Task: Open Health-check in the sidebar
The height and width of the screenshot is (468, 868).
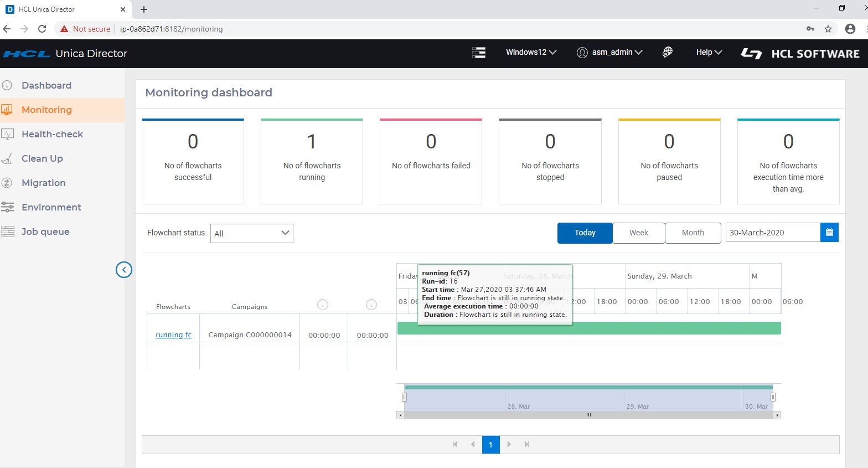Action: click(x=52, y=134)
